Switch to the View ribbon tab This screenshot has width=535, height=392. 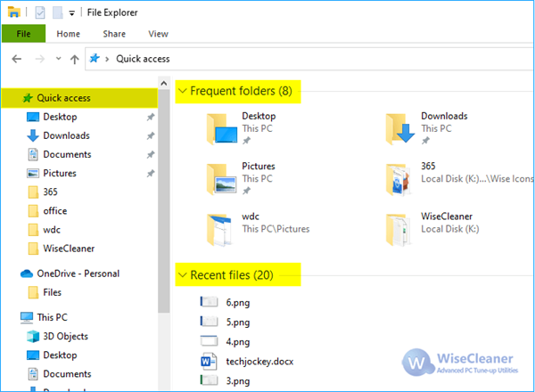[158, 34]
